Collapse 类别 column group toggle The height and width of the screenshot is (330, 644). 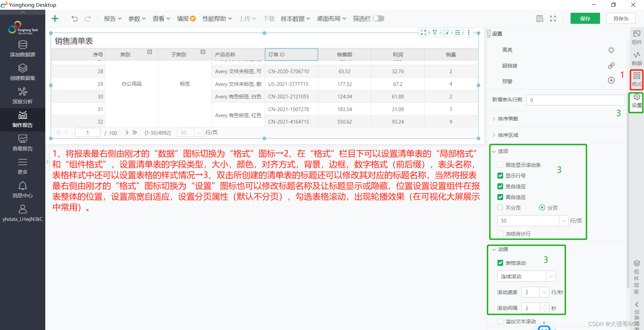(x=150, y=52)
